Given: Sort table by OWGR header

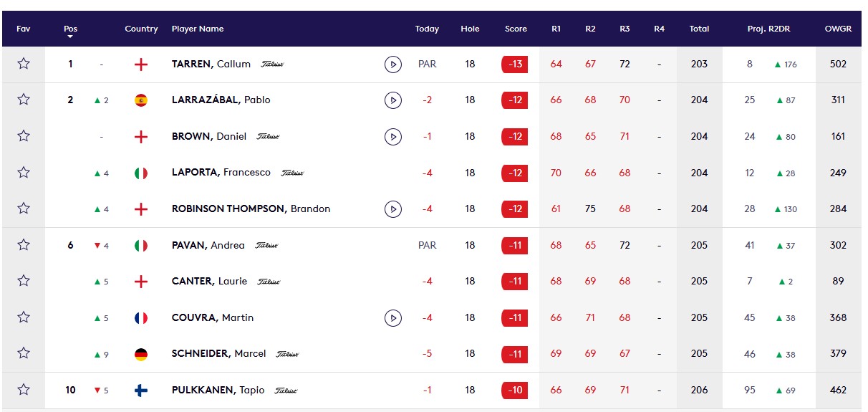Looking at the screenshot, I should click(x=838, y=29).
